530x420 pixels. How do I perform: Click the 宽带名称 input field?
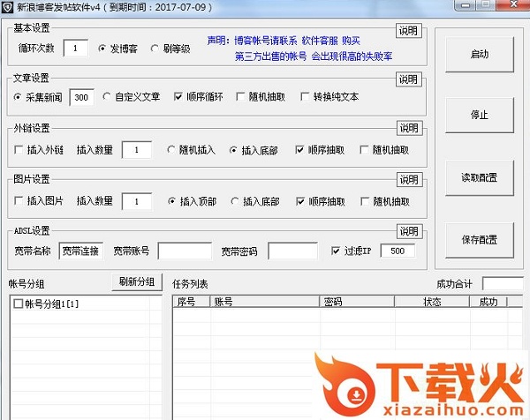80,251
